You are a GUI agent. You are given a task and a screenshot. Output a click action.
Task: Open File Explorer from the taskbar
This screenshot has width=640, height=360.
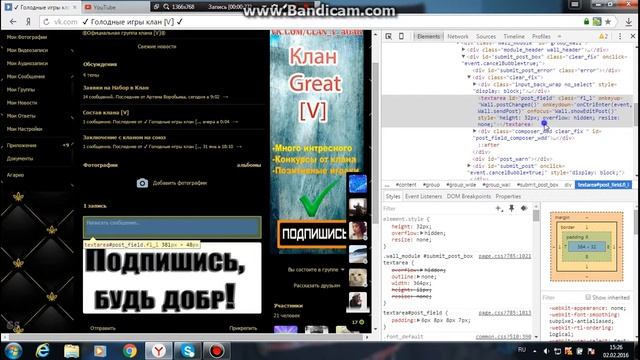pyautogui.click(x=71, y=351)
